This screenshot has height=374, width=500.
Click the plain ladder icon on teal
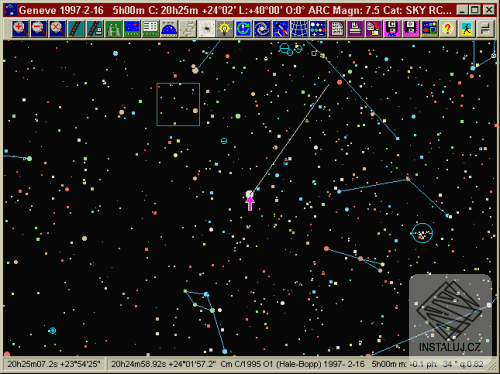[76, 29]
